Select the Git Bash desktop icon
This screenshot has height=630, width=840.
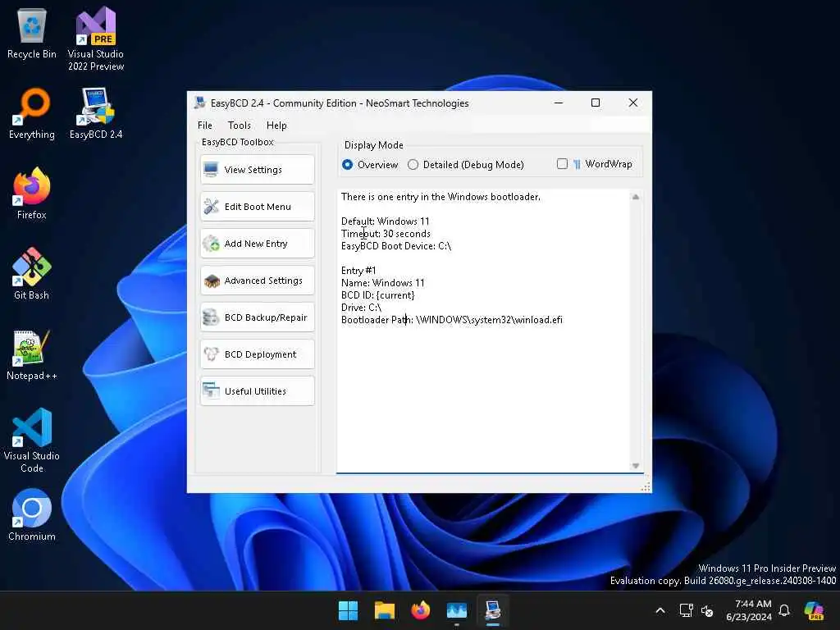[32, 274]
